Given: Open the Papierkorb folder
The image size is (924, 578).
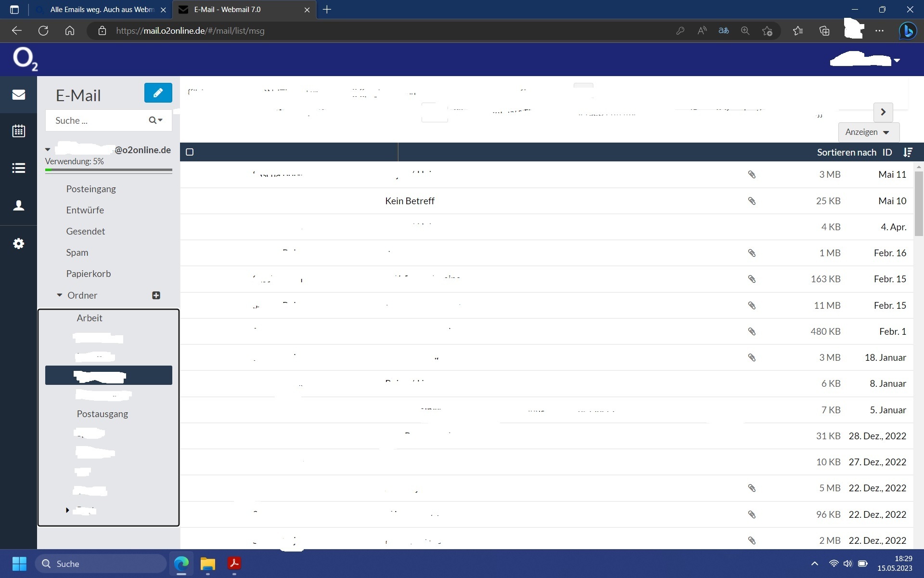Looking at the screenshot, I should 89,274.
